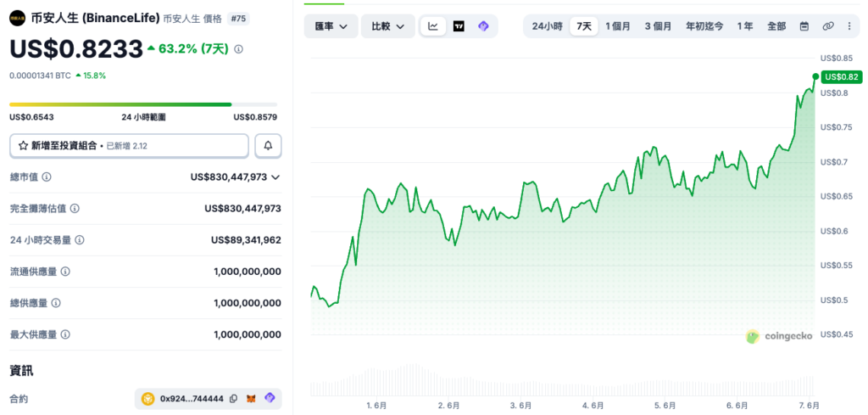Image resolution: width=868 pixels, height=415 pixels.
Task: Select the 1個月 time range
Action: (618, 26)
